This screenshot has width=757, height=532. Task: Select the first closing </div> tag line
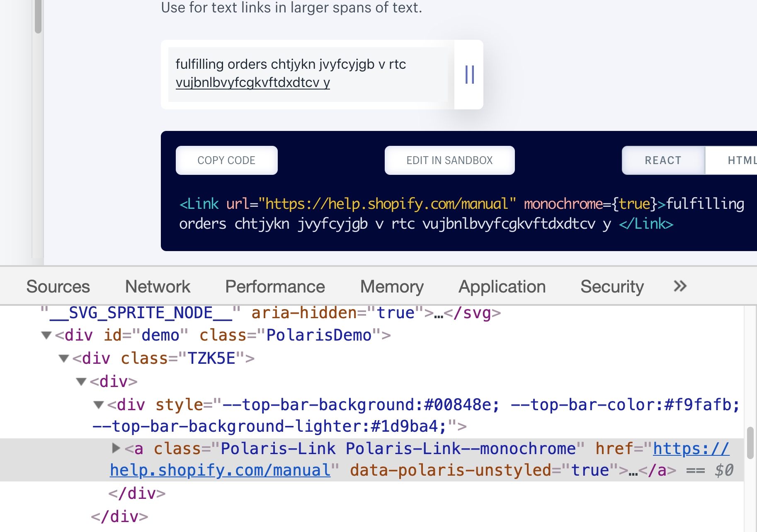137,493
